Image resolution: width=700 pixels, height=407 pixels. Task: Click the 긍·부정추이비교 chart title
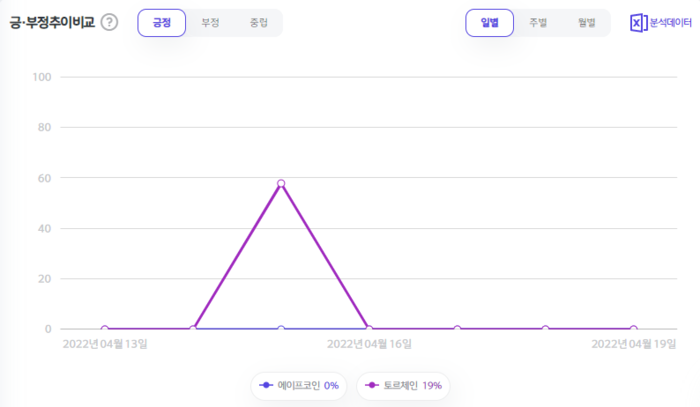[52, 23]
